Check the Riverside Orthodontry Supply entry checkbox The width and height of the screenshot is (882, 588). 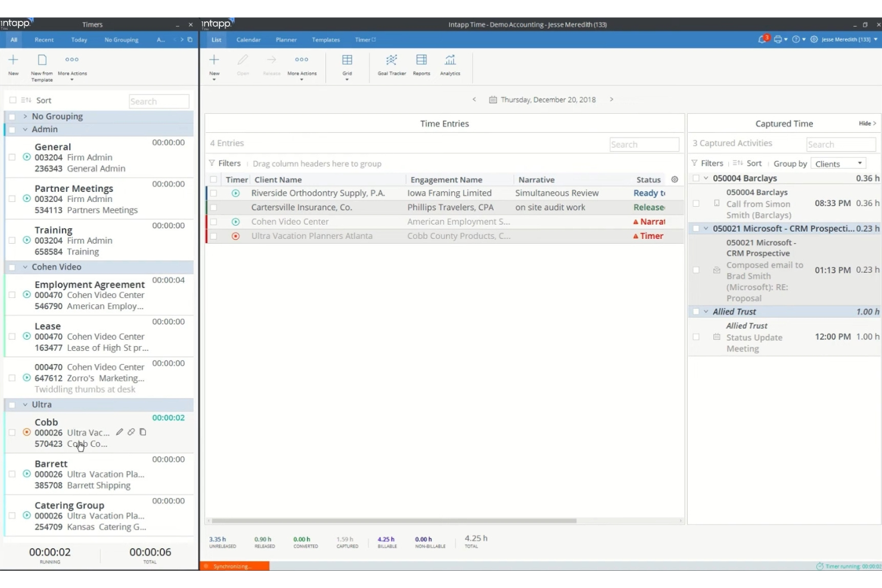click(213, 193)
